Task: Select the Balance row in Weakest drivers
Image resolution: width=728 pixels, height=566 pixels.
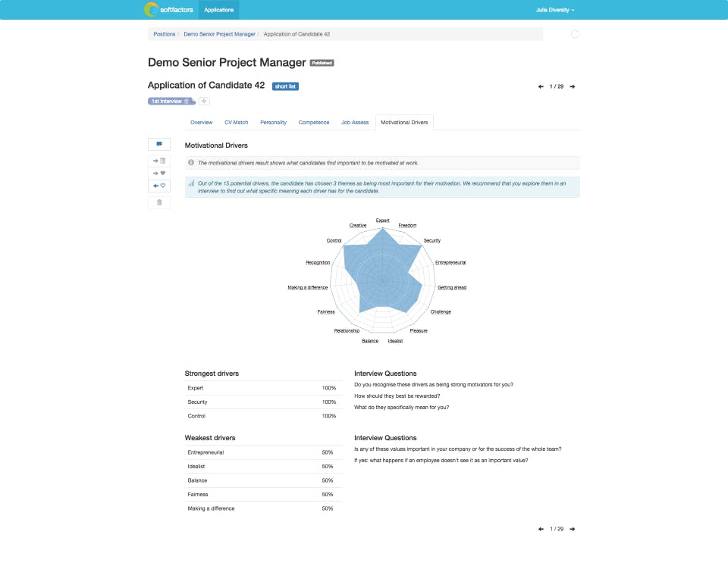Action: click(263, 480)
